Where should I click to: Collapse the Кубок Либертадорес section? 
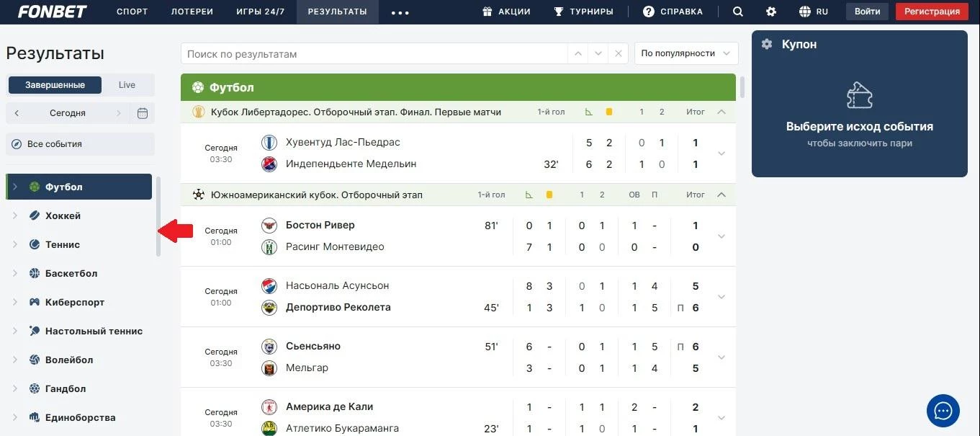(721, 112)
